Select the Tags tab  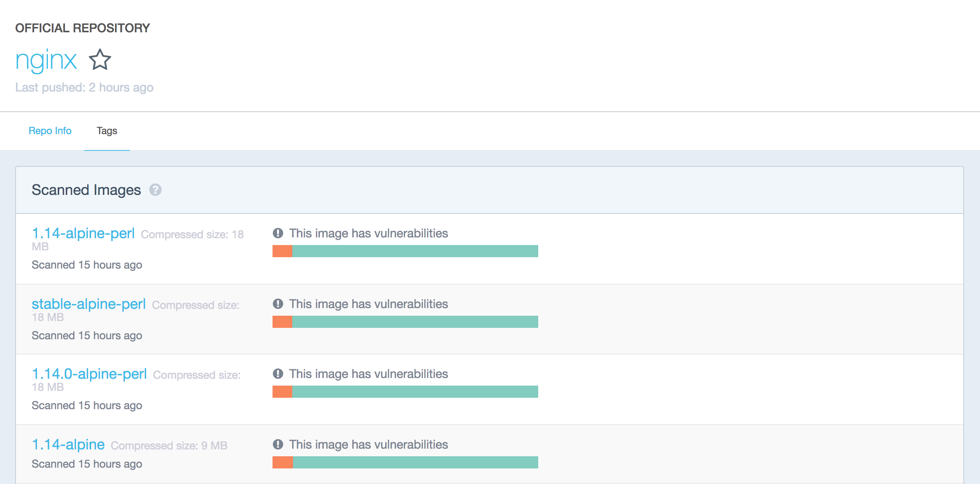[x=107, y=131]
